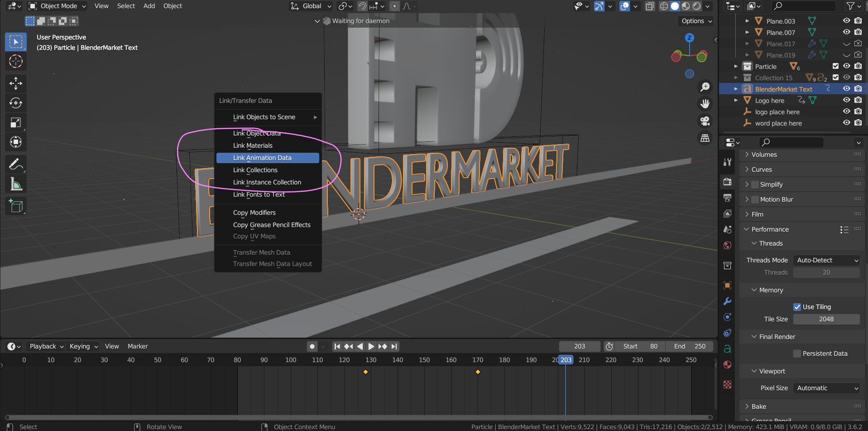The width and height of the screenshot is (868, 431).
Task: Toggle the viewport X-ray magnifier zoom control
Action: coord(705,87)
